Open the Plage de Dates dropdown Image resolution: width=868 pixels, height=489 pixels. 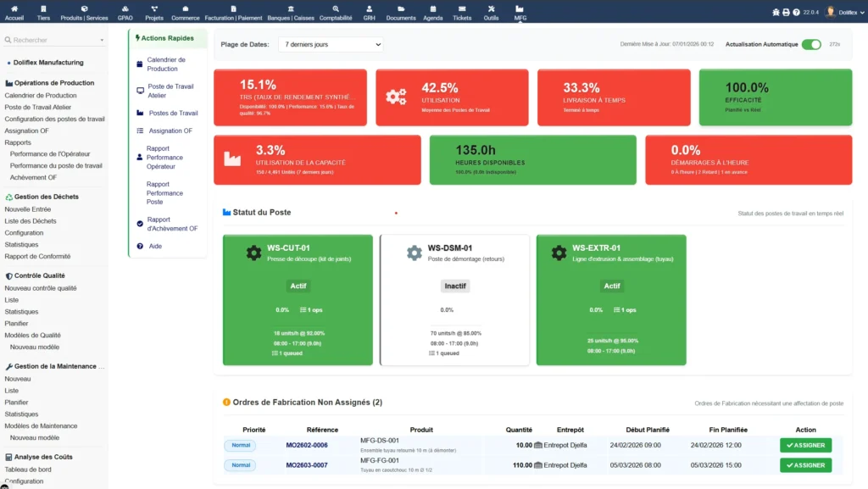(x=330, y=44)
